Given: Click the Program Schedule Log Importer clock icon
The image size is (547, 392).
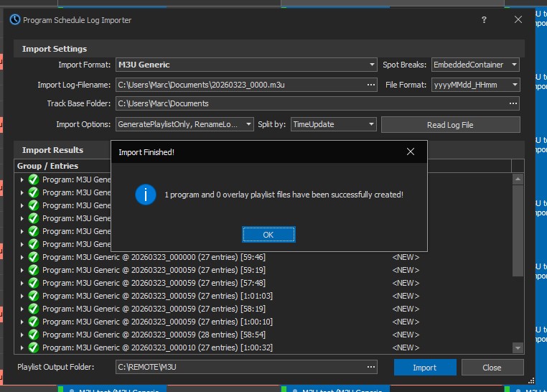Looking at the screenshot, I should point(14,20).
